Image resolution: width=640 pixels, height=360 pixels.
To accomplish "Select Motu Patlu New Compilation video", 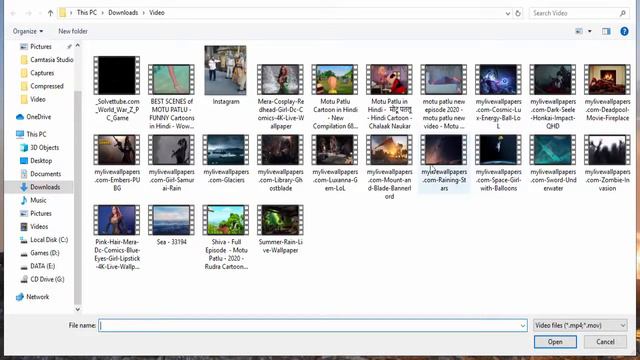I will tap(335, 96).
